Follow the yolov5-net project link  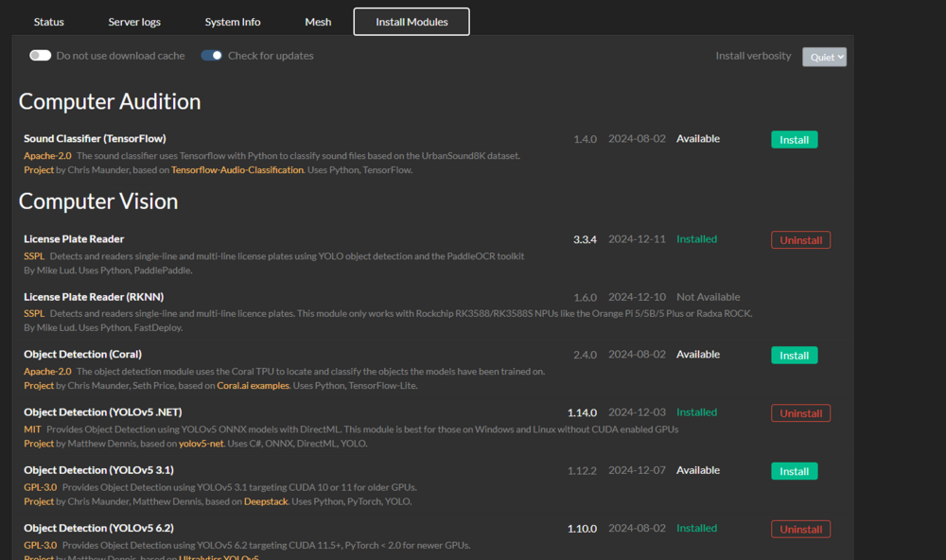[201, 444]
